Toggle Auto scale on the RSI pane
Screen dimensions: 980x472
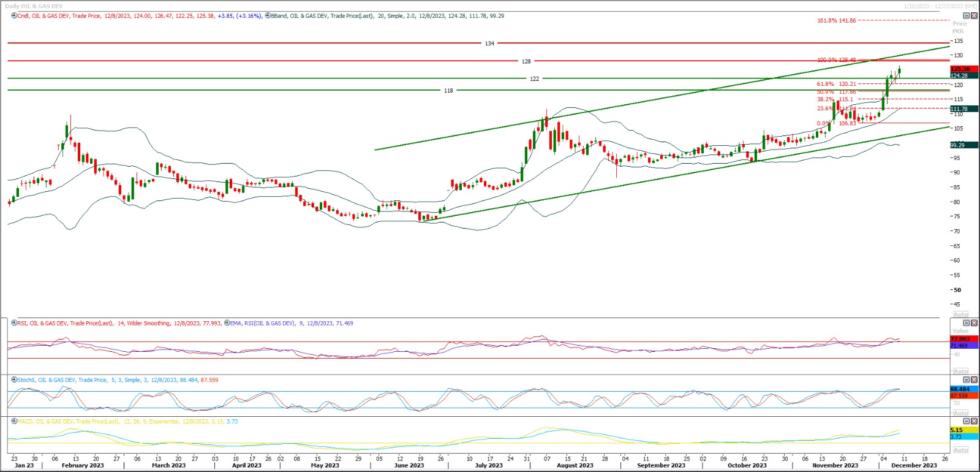point(960,371)
